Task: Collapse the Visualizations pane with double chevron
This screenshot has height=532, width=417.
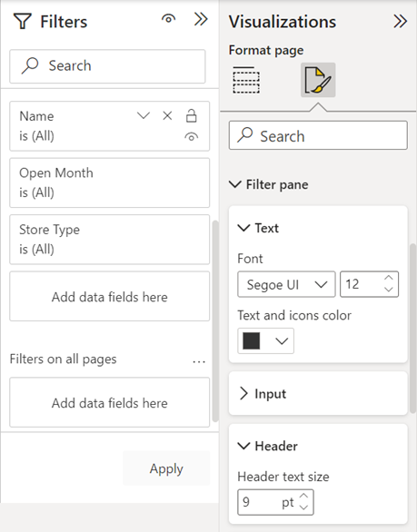Action: 400,22
